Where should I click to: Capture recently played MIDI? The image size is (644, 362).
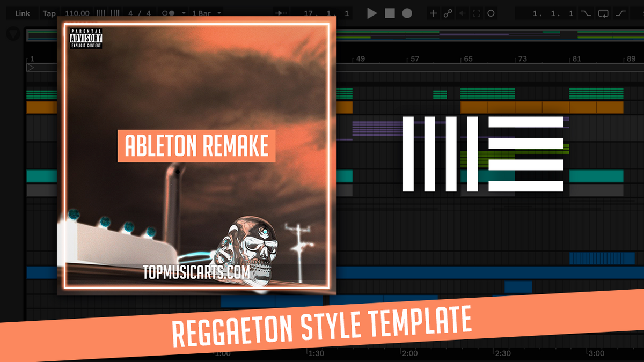click(477, 13)
